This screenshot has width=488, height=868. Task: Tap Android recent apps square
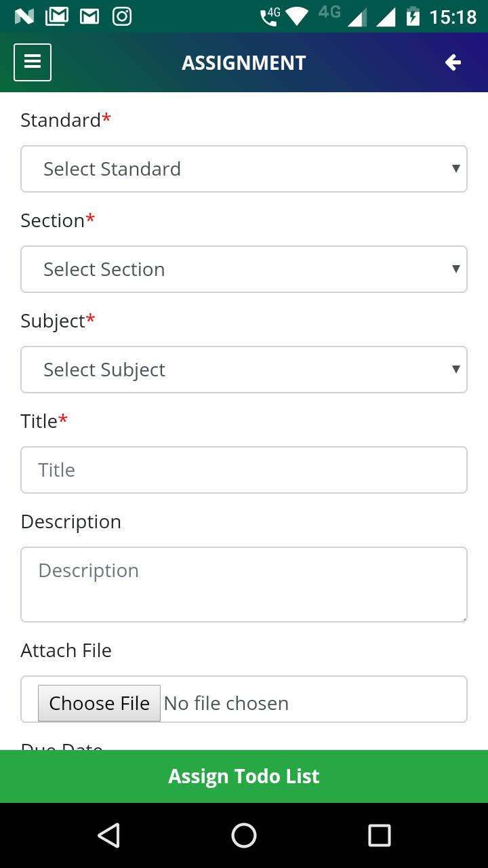click(x=380, y=835)
